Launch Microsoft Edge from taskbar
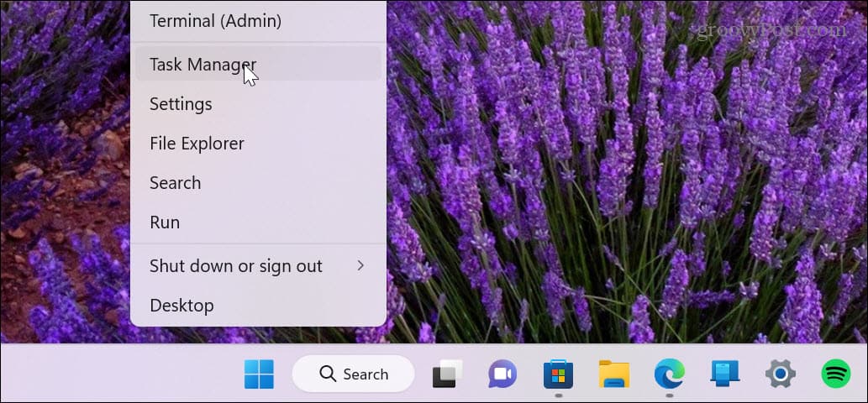868x403 pixels. click(669, 374)
